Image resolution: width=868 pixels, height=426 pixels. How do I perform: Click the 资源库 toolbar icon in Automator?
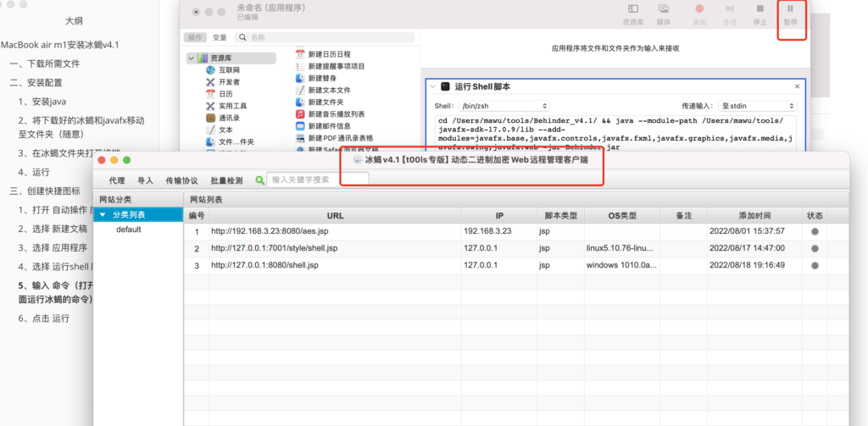point(632,9)
